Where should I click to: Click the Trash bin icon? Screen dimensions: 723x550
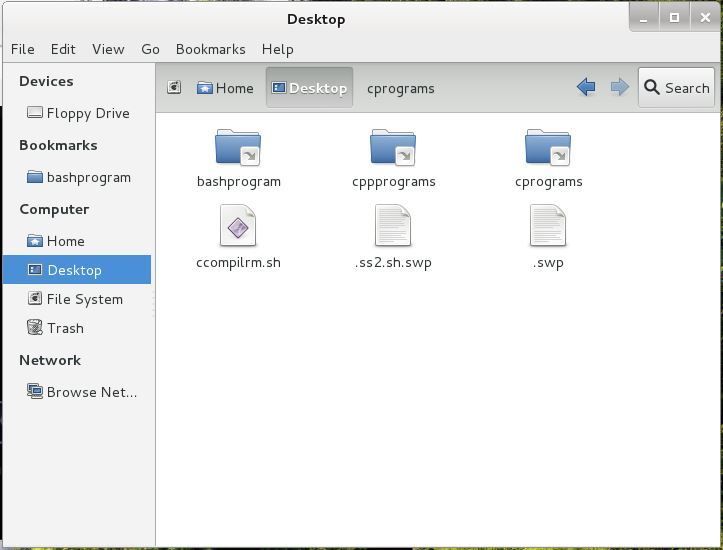point(35,328)
